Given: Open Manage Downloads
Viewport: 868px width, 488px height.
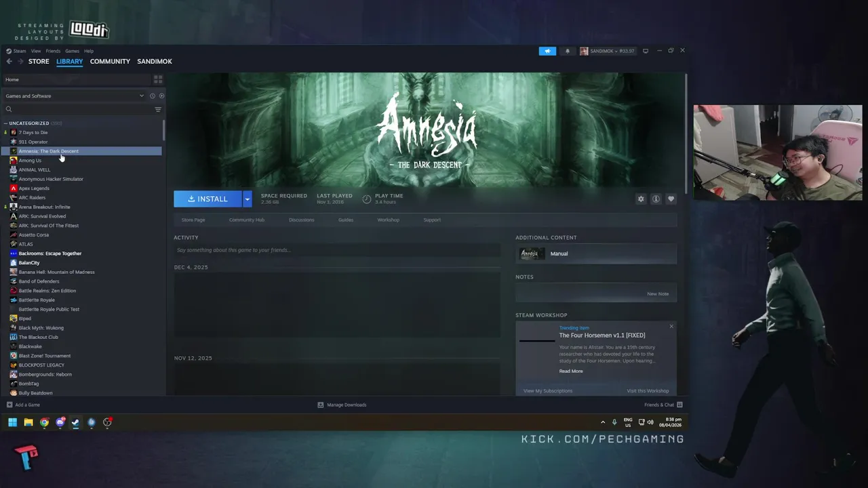Looking at the screenshot, I should (x=342, y=405).
